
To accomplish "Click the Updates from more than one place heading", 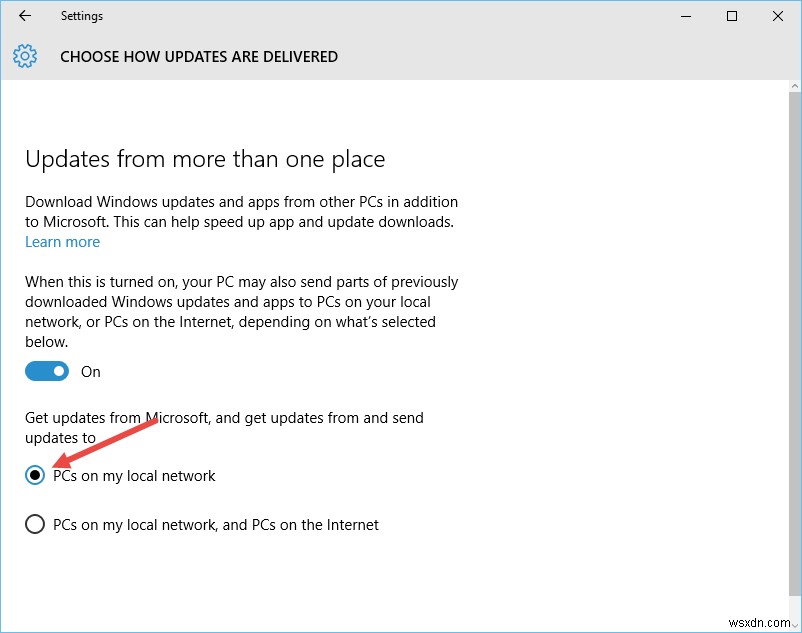I will (x=205, y=160).
